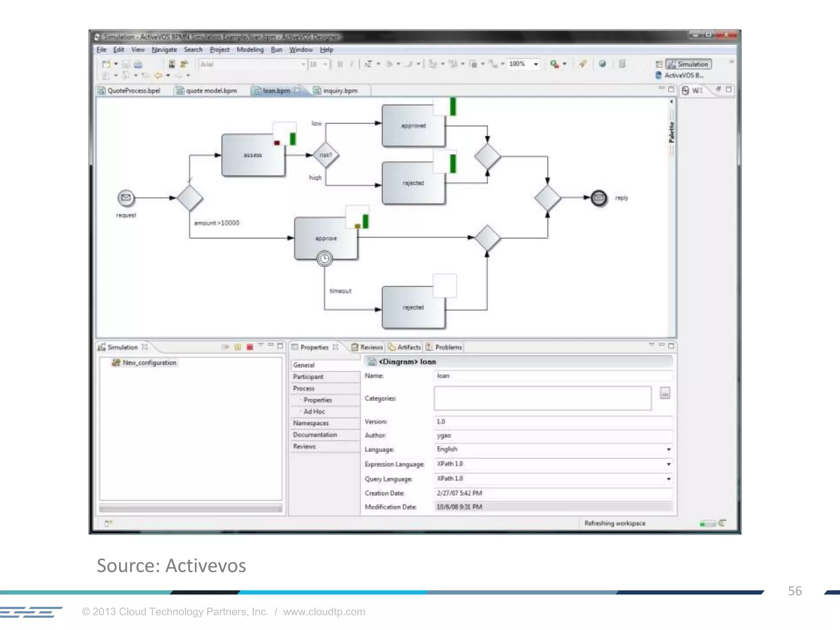This screenshot has width=840, height=630.
Task: Click the print icon in toolbar
Action: pyautogui.click(x=138, y=64)
